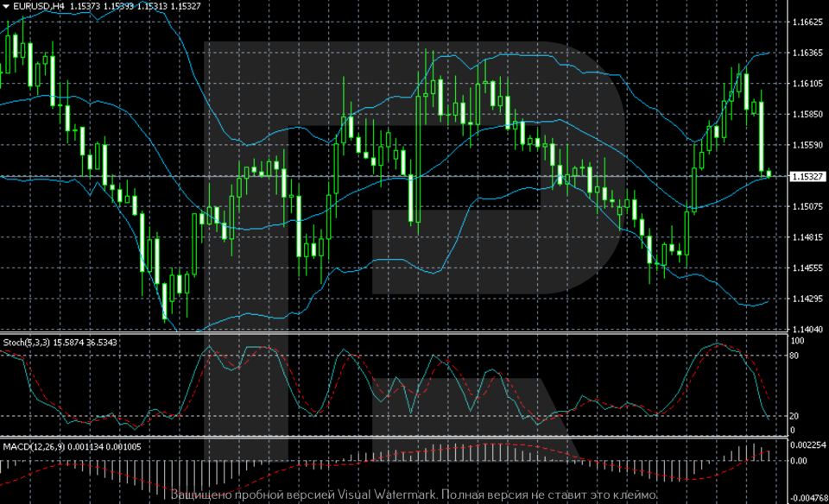Click the last candlestick at the current price
The width and height of the screenshot is (829, 504).
769,174
